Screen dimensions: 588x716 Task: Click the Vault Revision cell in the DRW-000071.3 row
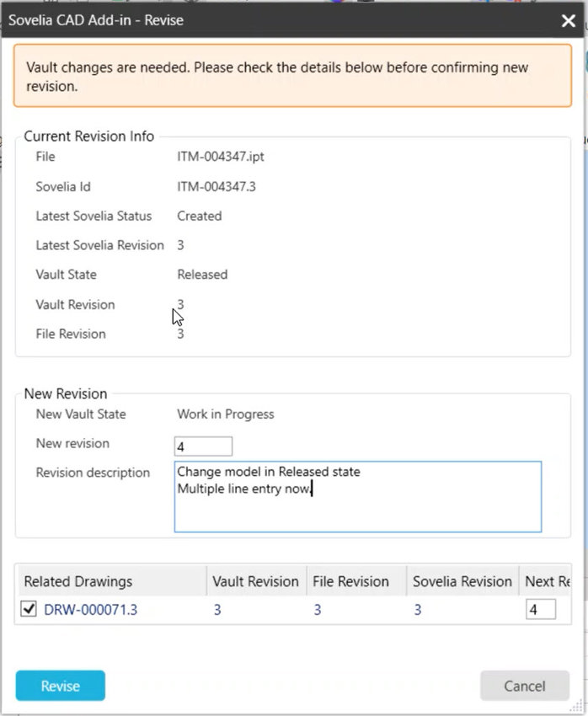click(x=217, y=610)
